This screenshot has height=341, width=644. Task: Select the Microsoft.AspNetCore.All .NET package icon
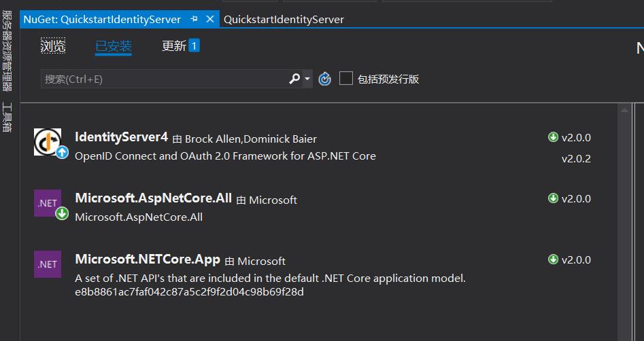point(48,203)
